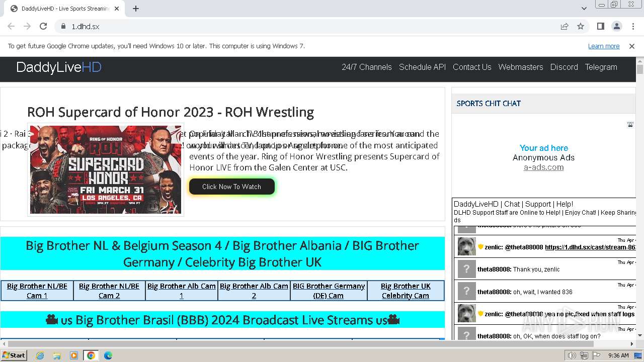This screenshot has height=362, width=644.
Task: Click the small ad info icon above advert
Action: point(630,124)
